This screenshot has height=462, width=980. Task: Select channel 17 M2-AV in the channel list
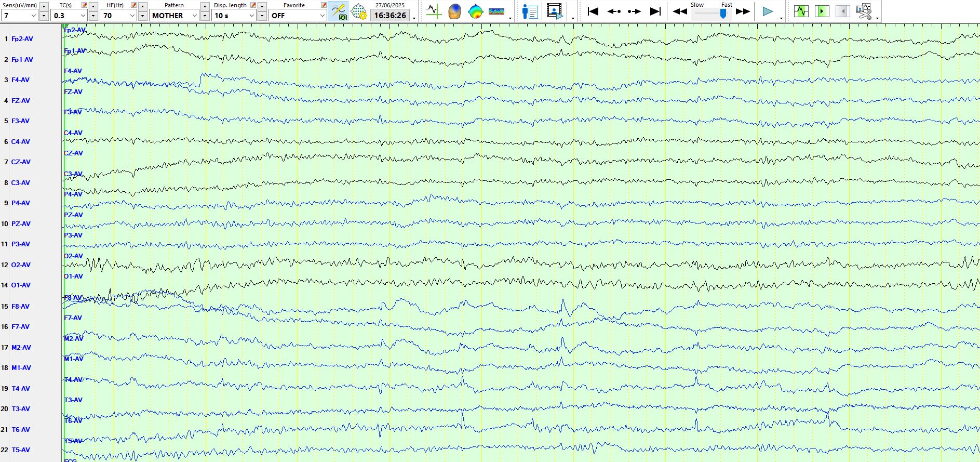(21, 348)
